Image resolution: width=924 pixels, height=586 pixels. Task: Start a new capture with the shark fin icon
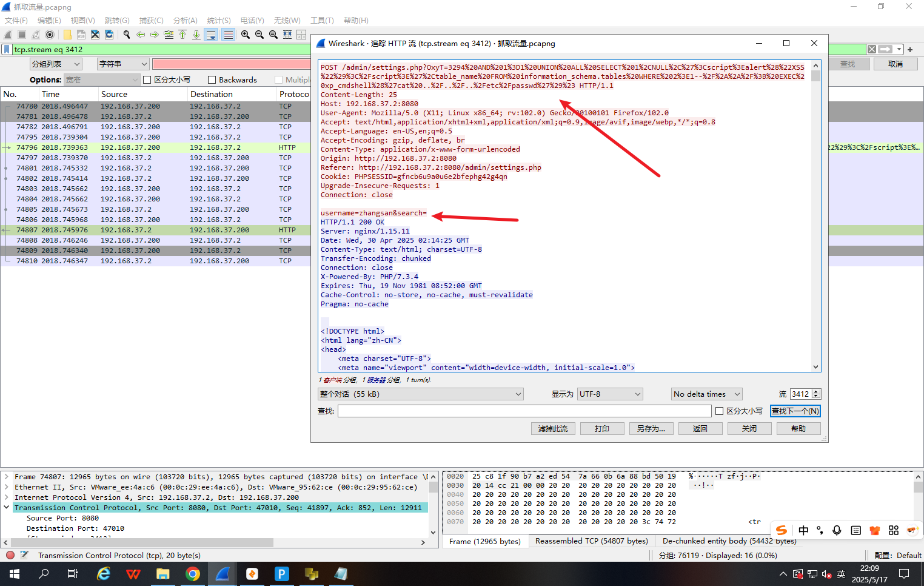[8, 35]
